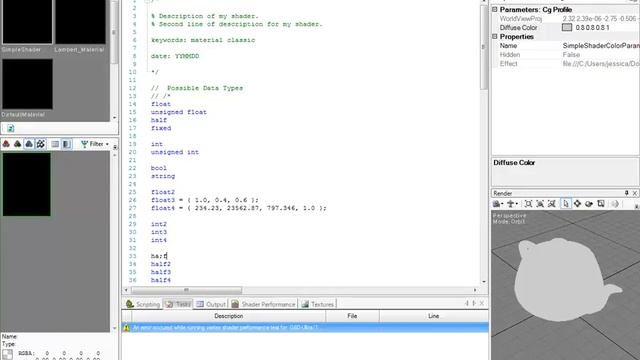Pin the Render panel
This screenshot has height=360, width=640.
tap(627, 193)
